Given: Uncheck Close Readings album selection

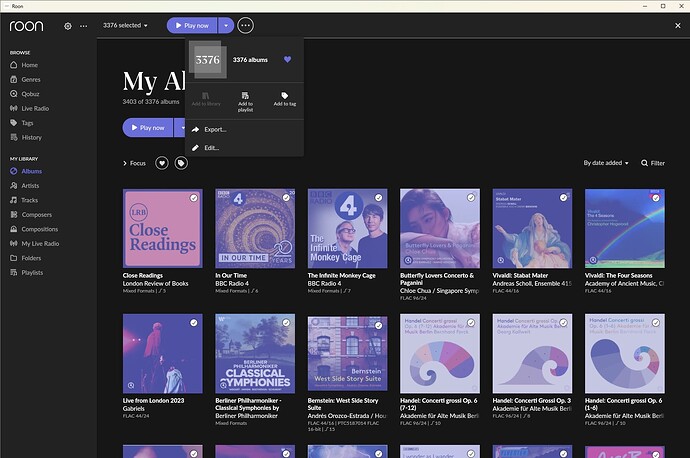Looking at the screenshot, I should (x=194, y=198).
